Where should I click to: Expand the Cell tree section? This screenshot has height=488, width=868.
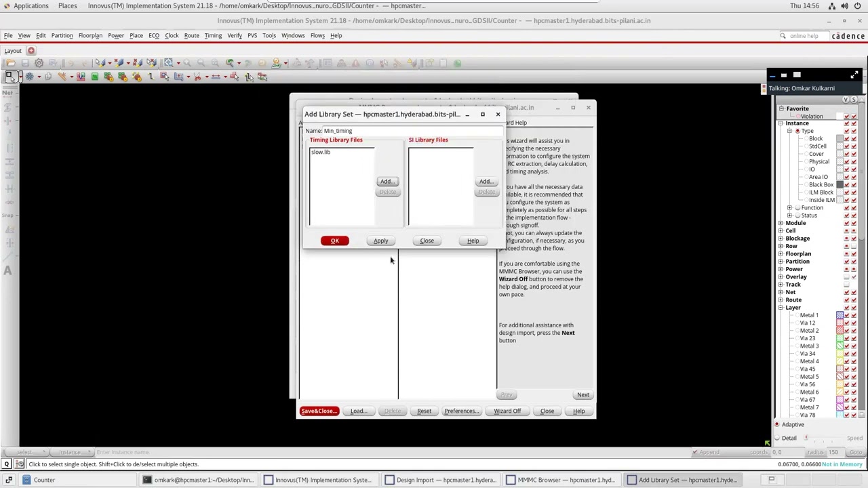pyautogui.click(x=781, y=230)
